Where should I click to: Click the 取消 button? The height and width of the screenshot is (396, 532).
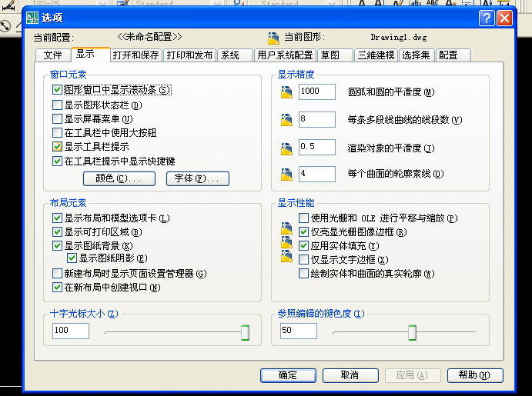350,375
